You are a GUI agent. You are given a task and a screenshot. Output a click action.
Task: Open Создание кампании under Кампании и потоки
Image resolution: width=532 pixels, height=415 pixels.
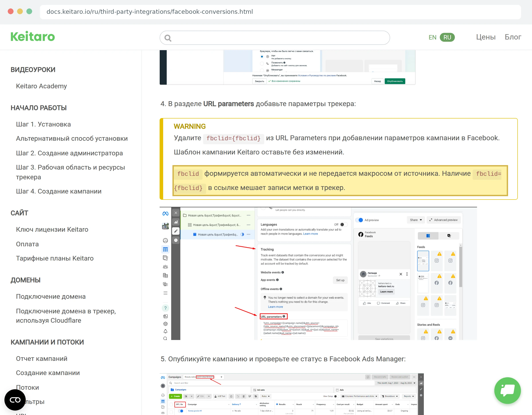(48, 373)
